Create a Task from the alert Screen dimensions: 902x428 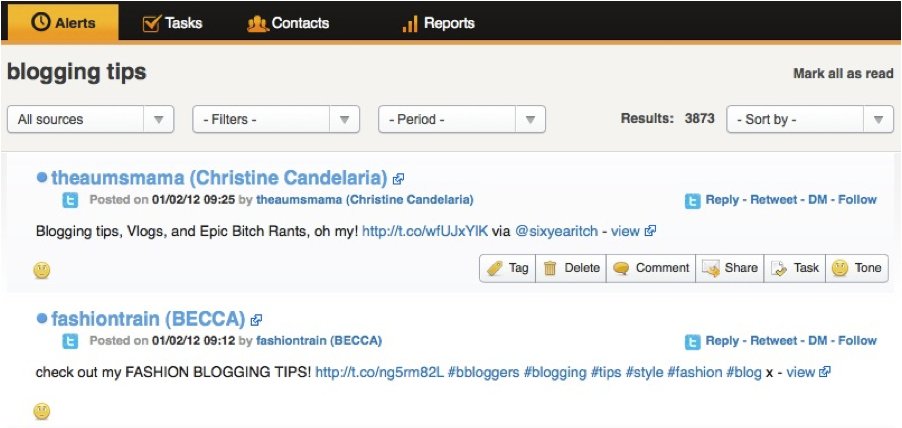coord(795,268)
